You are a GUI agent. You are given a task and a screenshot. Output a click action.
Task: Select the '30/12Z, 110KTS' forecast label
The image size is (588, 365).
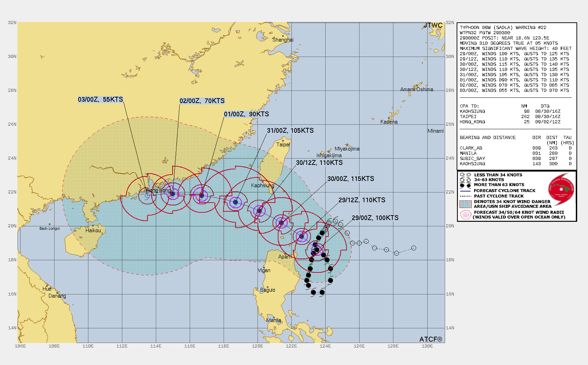click(319, 163)
